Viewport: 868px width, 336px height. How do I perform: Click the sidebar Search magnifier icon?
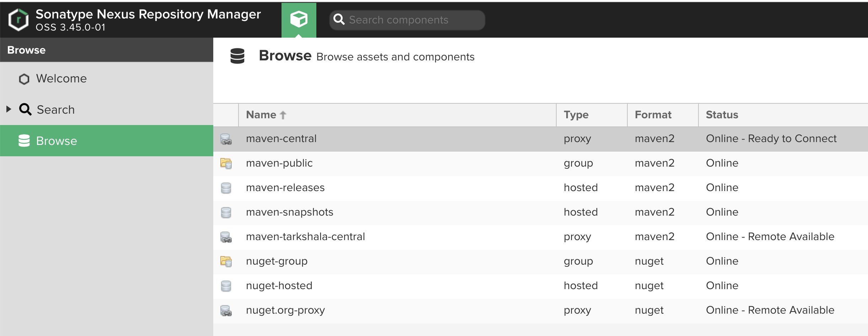[x=25, y=109]
